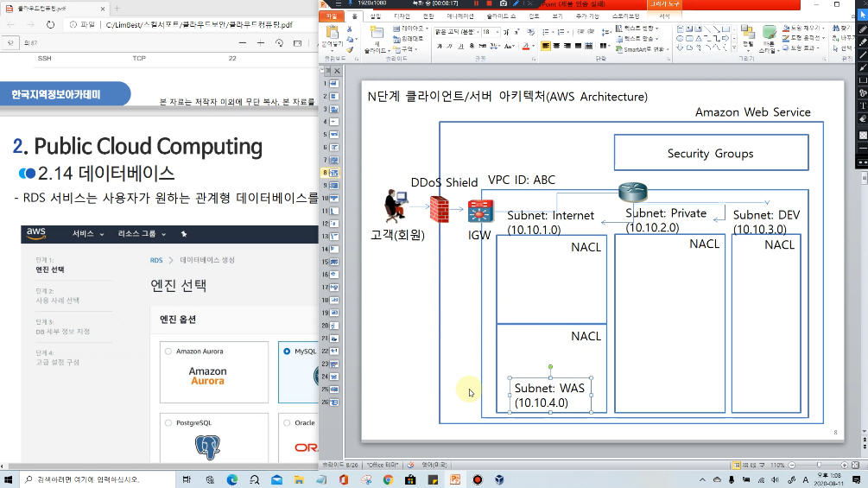Click the Security Groups box on slide
The height and width of the screenshot is (488, 868).
pyautogui.click(x=711, y=153)
